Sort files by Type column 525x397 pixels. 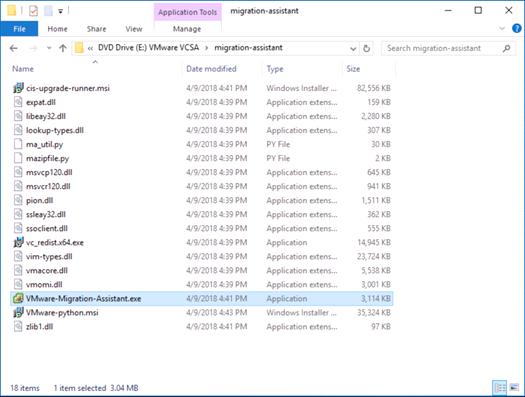[275, 69]
